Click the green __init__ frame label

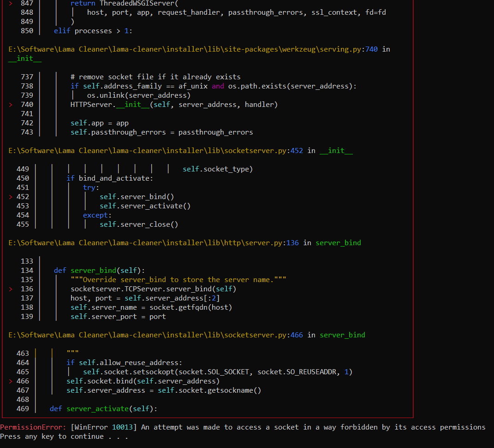24,58
